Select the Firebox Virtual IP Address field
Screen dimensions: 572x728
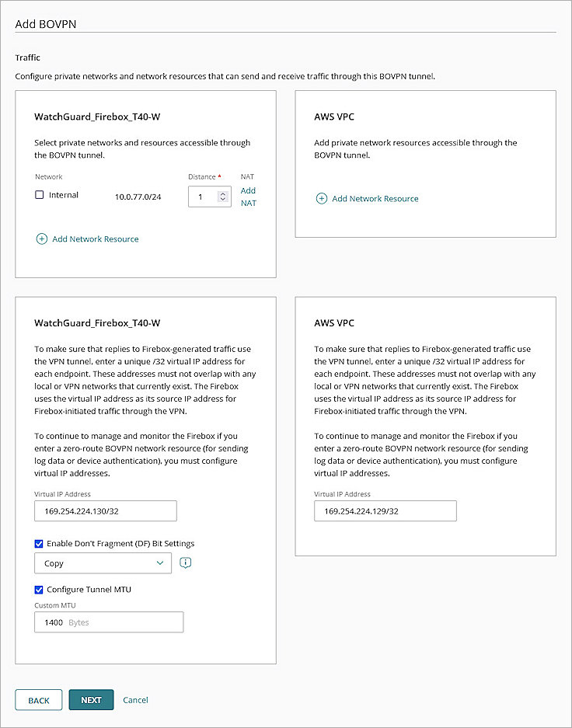coord(105,510)
